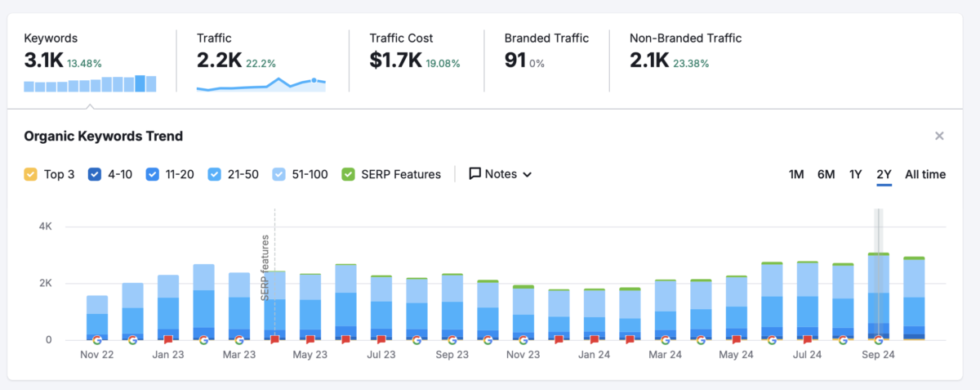Switch to the 1M time range
This screenshot has height=390, width=980.
(x=796, y=174)
